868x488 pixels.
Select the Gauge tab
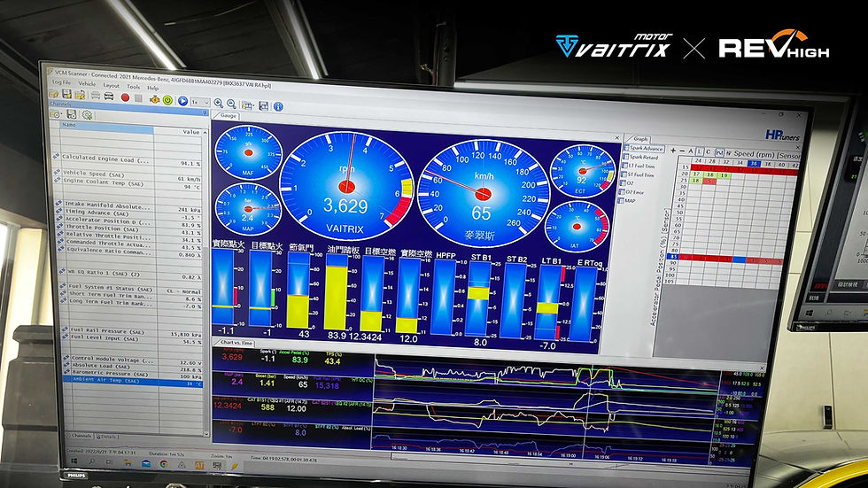pyautogui.click(x=229, y=116)
